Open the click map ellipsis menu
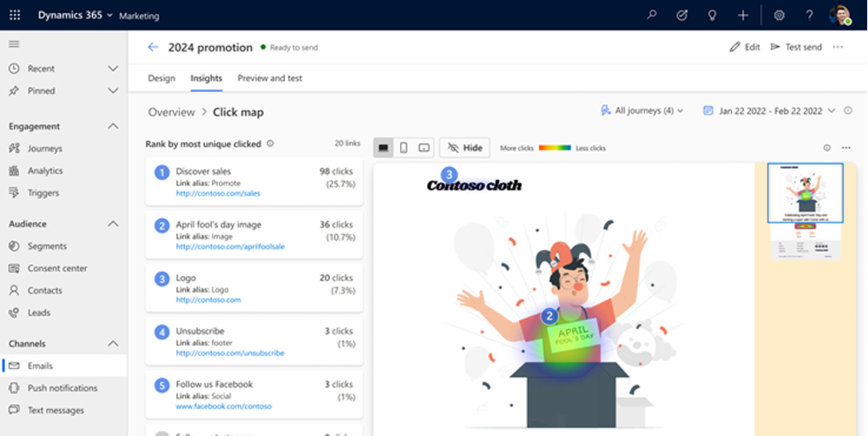This screenshot has height=436, width=868. point(845,148)
